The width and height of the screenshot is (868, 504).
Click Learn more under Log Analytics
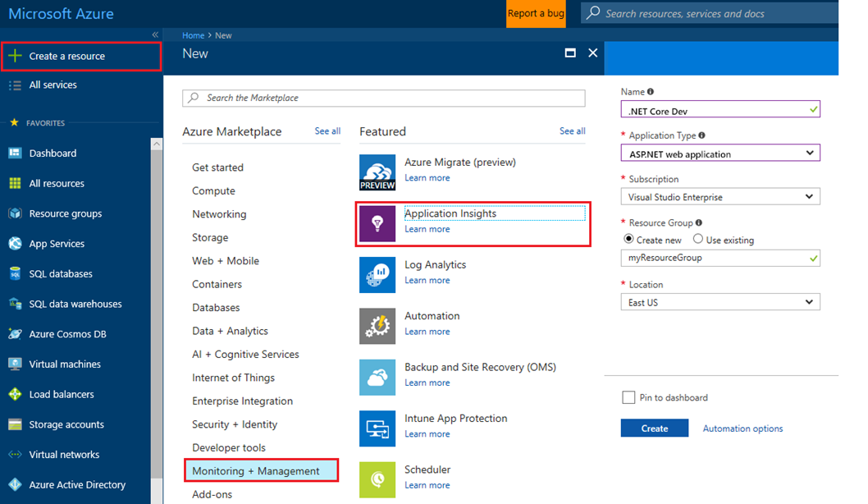click(427, 280)
